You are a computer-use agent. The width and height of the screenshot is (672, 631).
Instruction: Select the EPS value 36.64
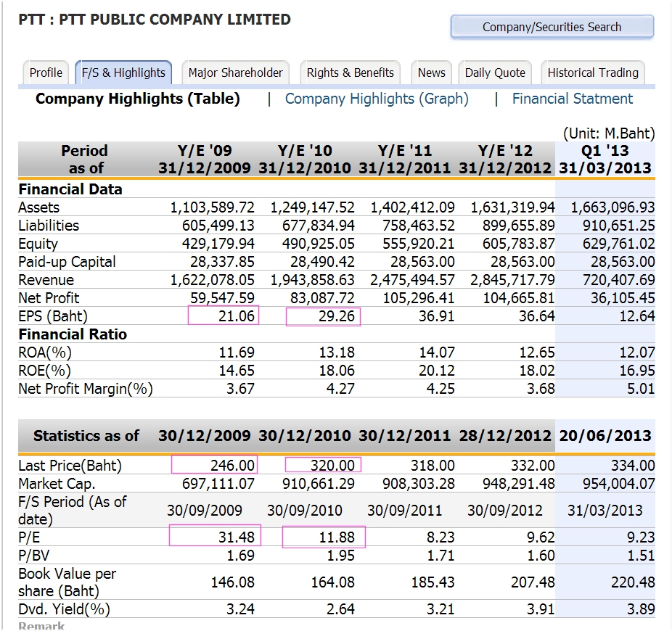pos(537,316)
